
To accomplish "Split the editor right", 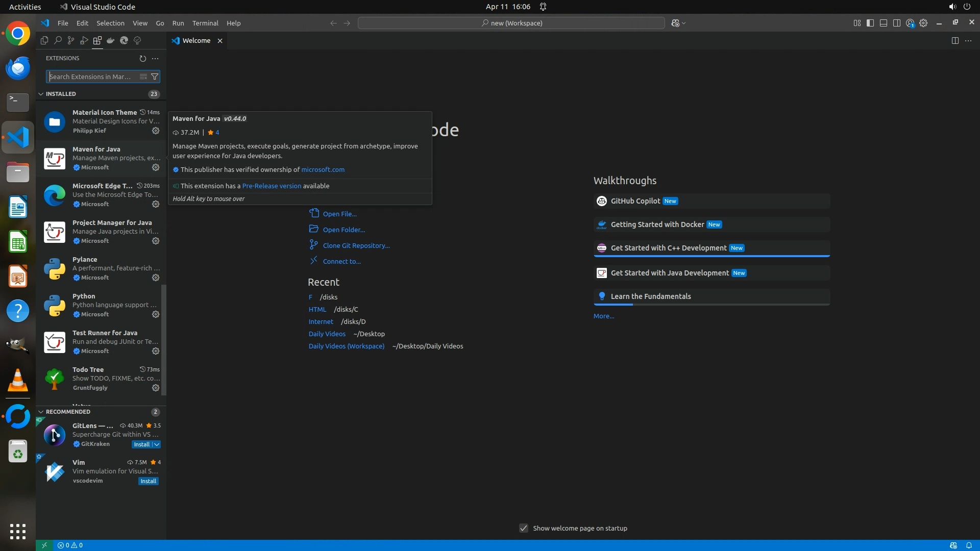I will tap(955, 40).
